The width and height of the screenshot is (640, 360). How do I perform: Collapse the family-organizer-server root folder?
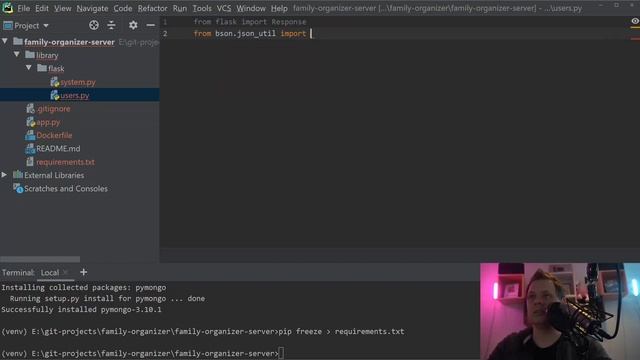coord(5,41)
